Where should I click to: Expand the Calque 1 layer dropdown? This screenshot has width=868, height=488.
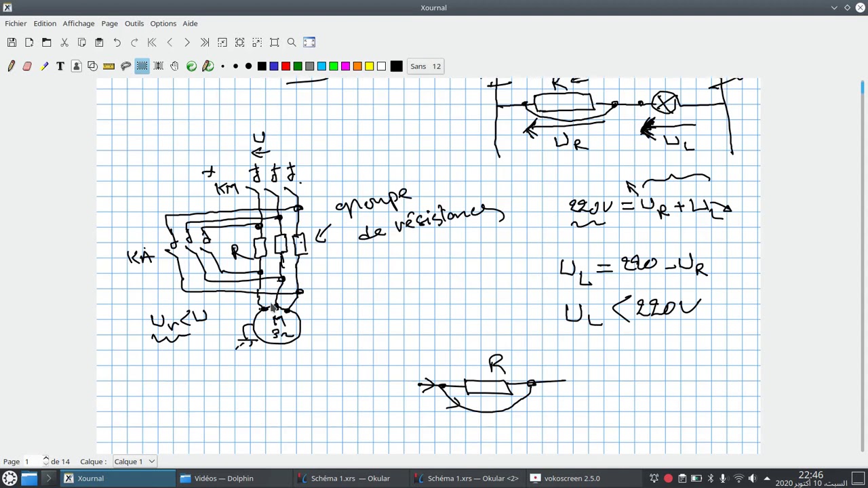134,462
